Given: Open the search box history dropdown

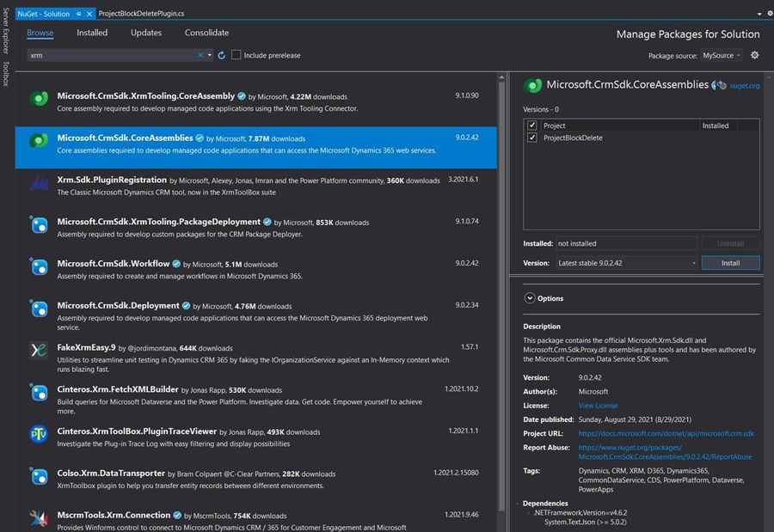Looking at the screenshot, I should (x=210, y=55).
